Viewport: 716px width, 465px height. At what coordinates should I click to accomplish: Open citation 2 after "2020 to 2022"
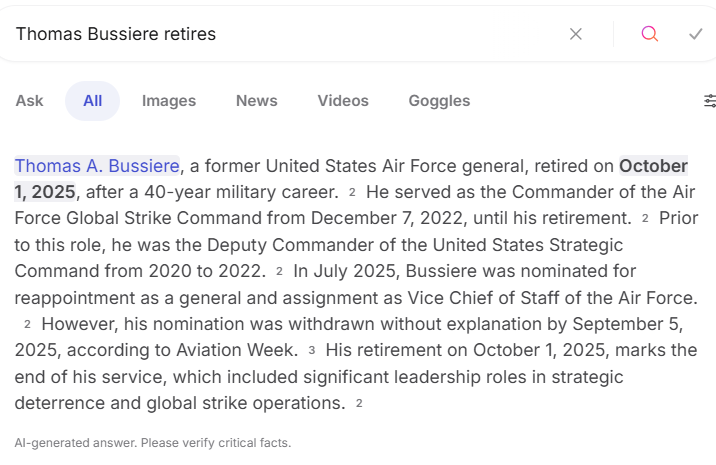tap(279, 271)
